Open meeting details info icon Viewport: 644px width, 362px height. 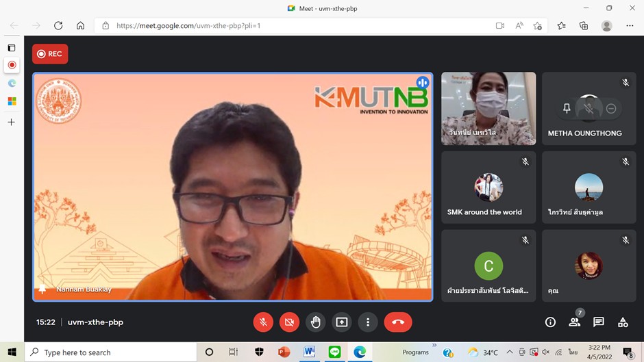(x=550, y=322)
